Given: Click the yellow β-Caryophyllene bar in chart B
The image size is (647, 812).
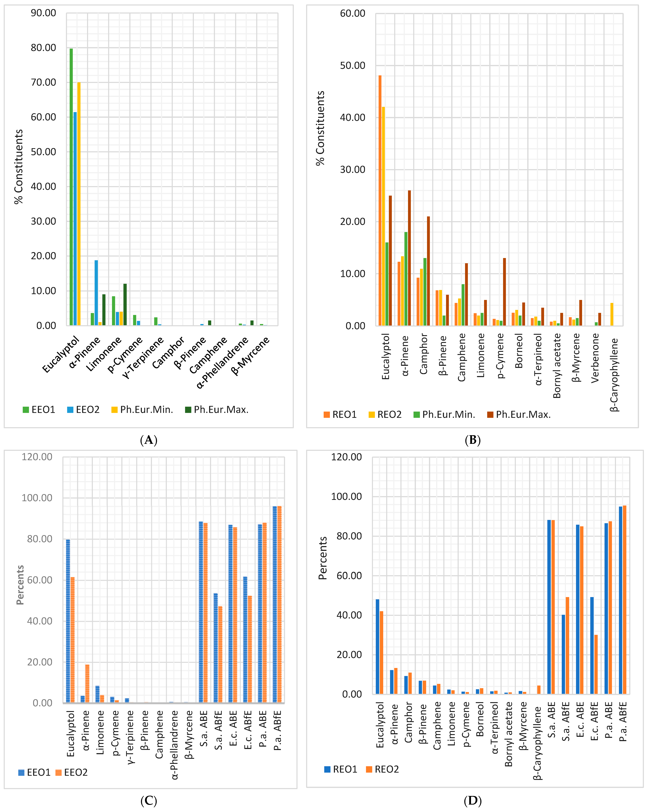Looking at the screenshot, I should click(x=612, y=314).
